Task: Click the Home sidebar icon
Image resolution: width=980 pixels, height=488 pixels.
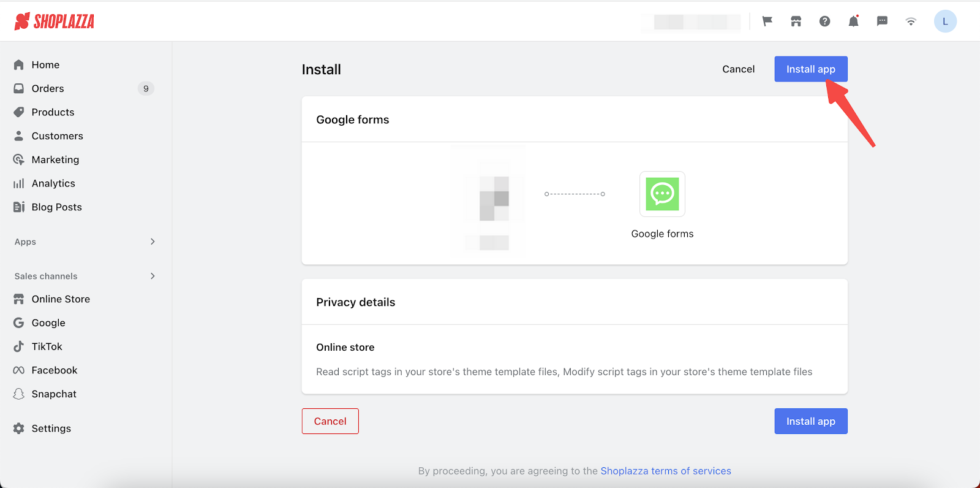Action: (x=19, y=65)
